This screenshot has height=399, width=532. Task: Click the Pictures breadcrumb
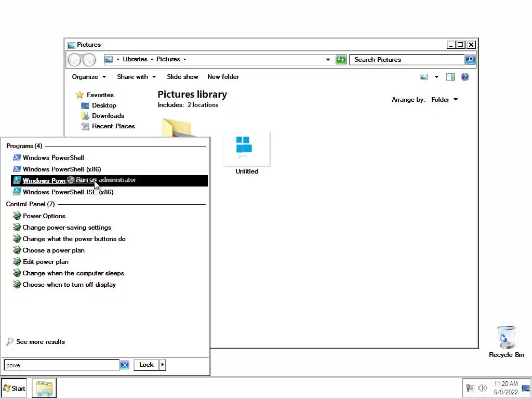pyautogui.click(x=168, y=59)
